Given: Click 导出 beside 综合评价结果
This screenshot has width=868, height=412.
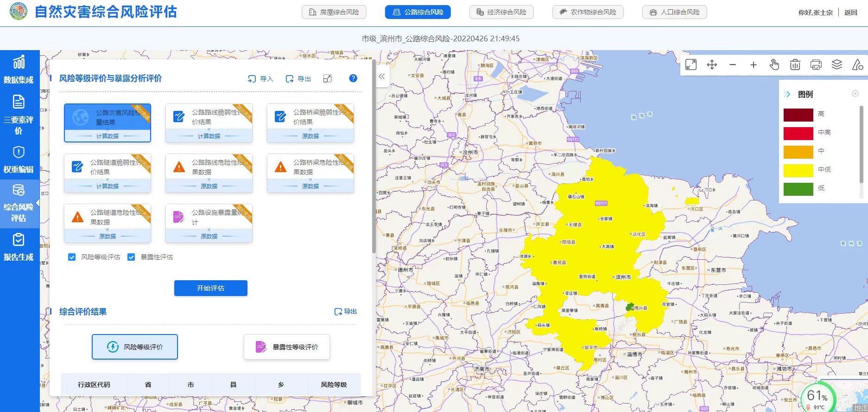Looking at the screenshot, I should pyautogui.click(x=346, y=311).
